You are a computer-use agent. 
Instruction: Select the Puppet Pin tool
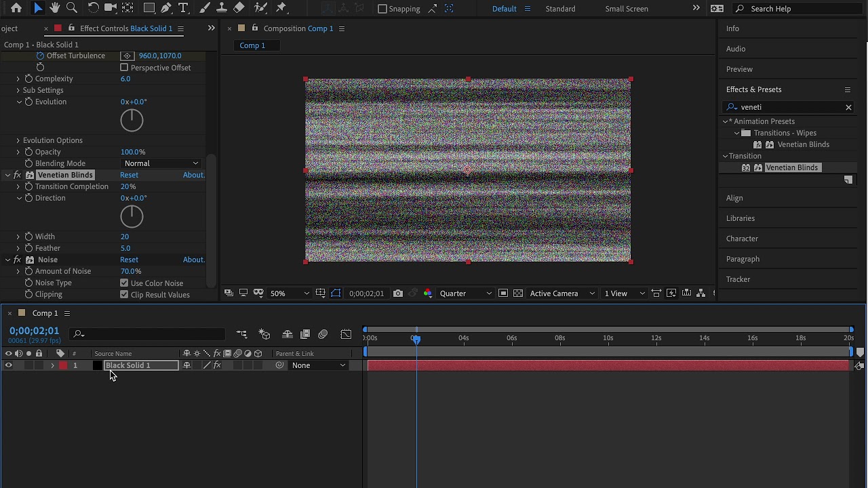[281, 8]
